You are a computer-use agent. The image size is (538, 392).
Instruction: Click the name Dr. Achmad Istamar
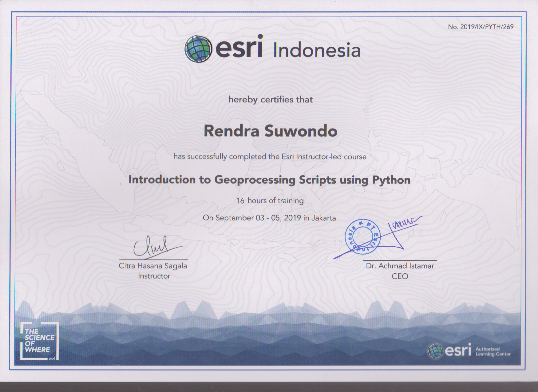click(400, 266)
